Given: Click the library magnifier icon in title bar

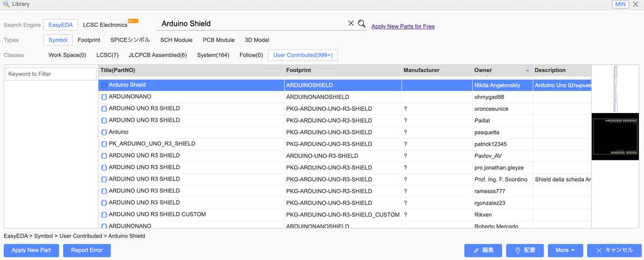Looking at the screenshot, I should click(6, 4).
